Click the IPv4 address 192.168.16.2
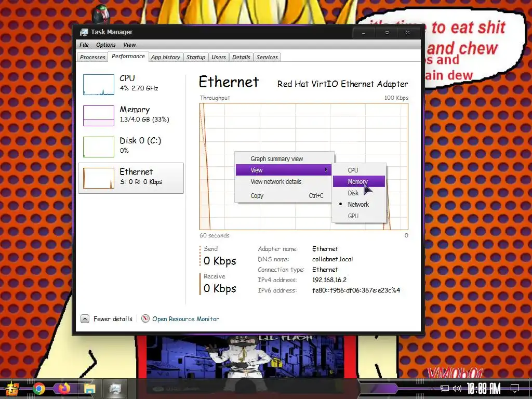532x399 pixels. pyautogui.click(x=329, y=280)
